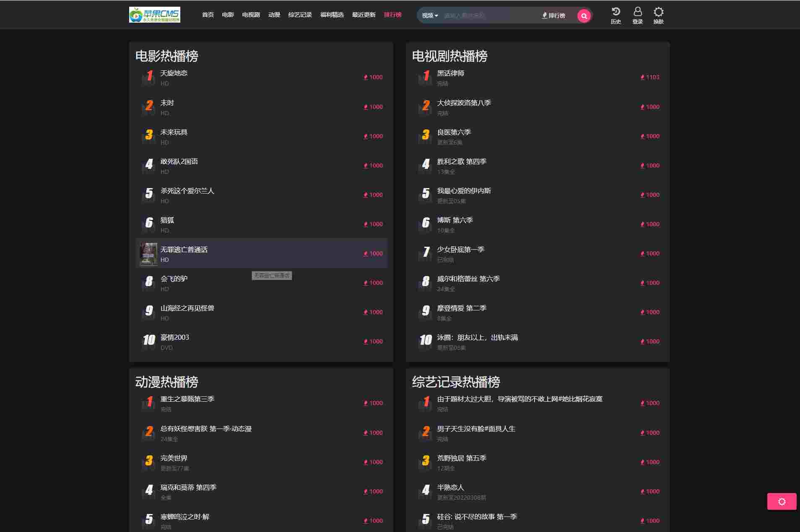Open the 电影 menu item
The image size is (800, 532).
pyautogui.click(x=228, y=15)
